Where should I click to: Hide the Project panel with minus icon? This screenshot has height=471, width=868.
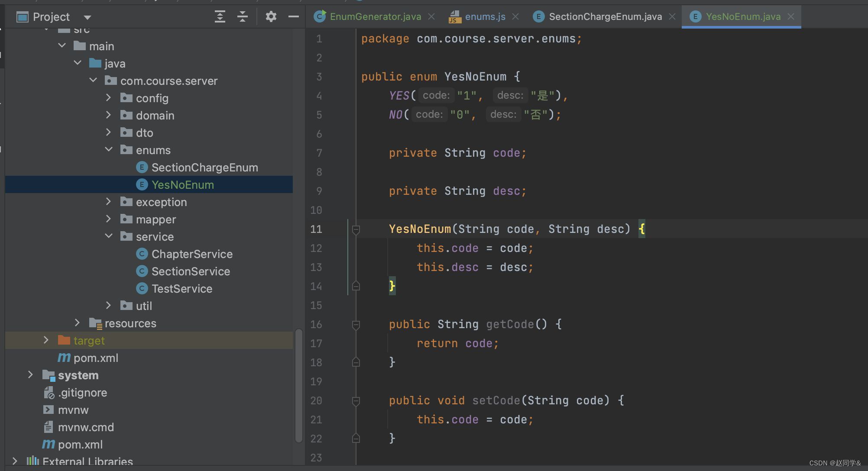[x=293, y=17]
